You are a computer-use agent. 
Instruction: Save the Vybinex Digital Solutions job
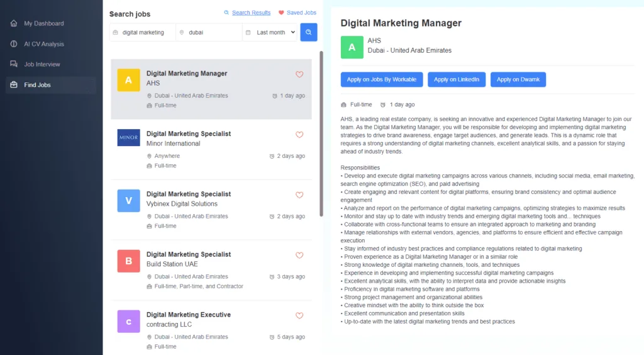coord(299,195)
